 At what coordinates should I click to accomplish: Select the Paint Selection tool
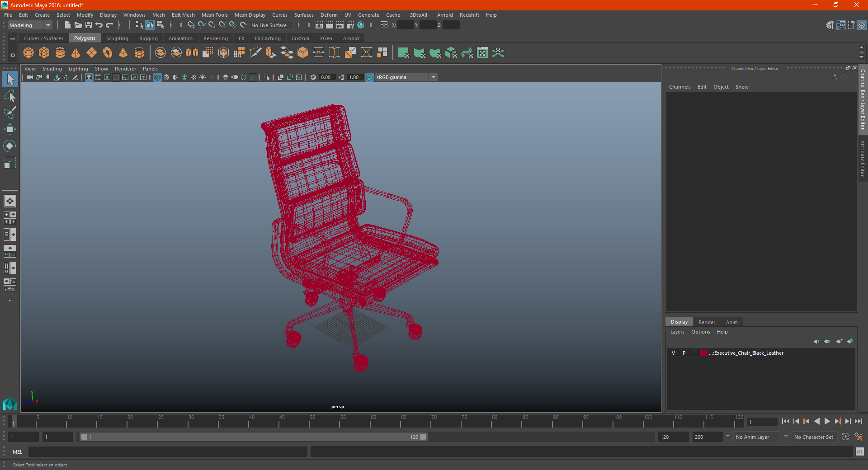pyautogui.click(x=10, y=113)
